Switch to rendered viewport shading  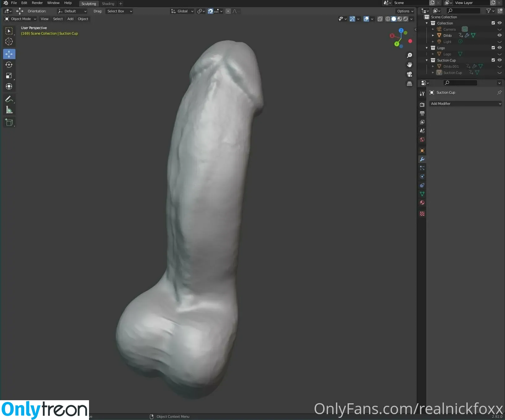coord(405,19)
